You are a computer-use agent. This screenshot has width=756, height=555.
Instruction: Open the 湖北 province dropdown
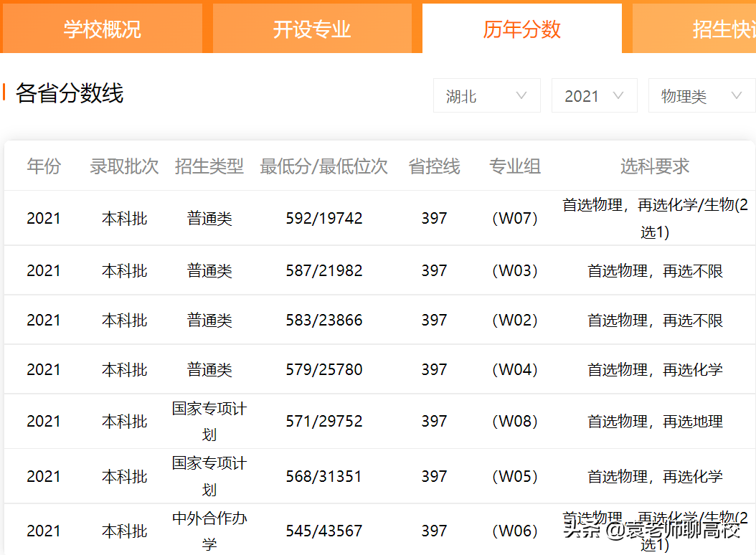tap(486, 95)
